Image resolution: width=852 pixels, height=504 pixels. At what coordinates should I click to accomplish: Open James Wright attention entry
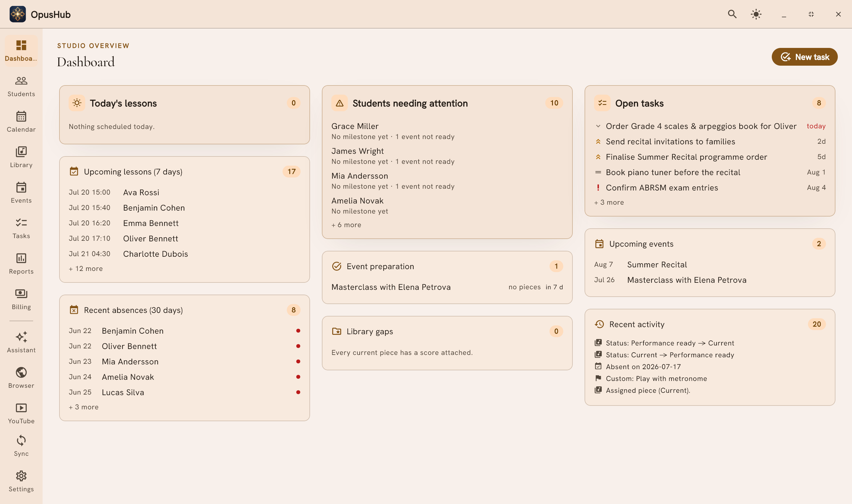[447, 156]
